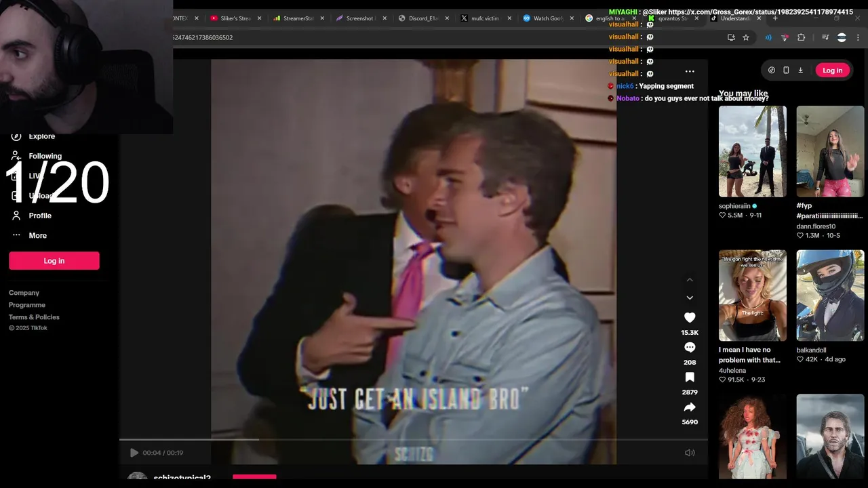
Task: Open sophieraiin's recommended video thumbnail
Action: pos(753,151)
